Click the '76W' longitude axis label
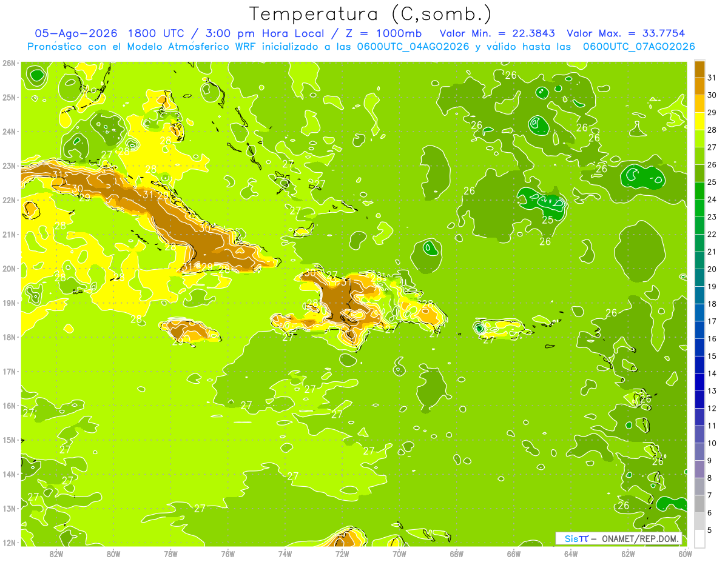This screenshot has width=728, height=562. (228, 554)
